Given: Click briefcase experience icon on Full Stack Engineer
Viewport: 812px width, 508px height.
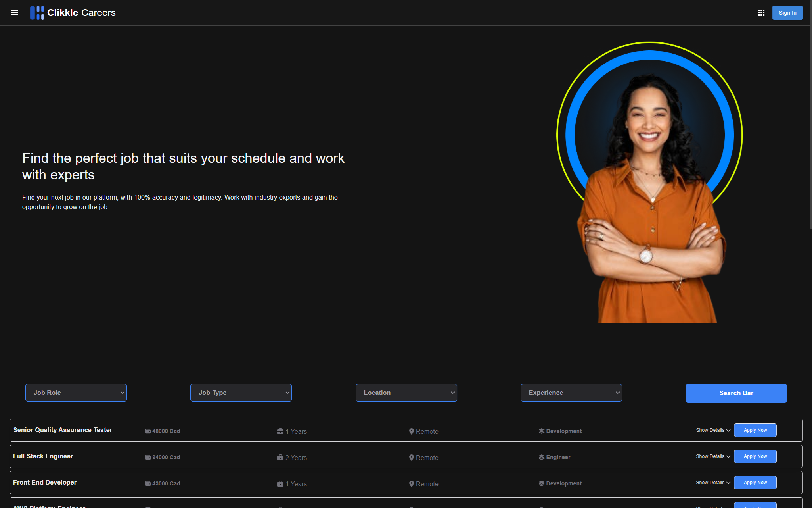Looking at the screenshot, I should click(x=280, y=458).
